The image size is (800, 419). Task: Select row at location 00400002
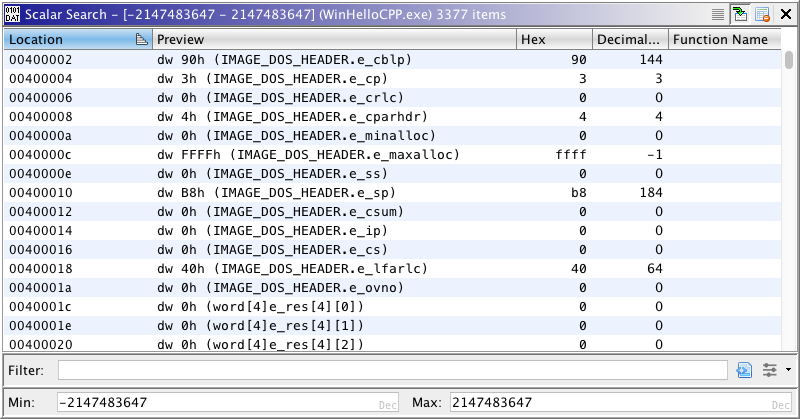(x=260, y=59)
